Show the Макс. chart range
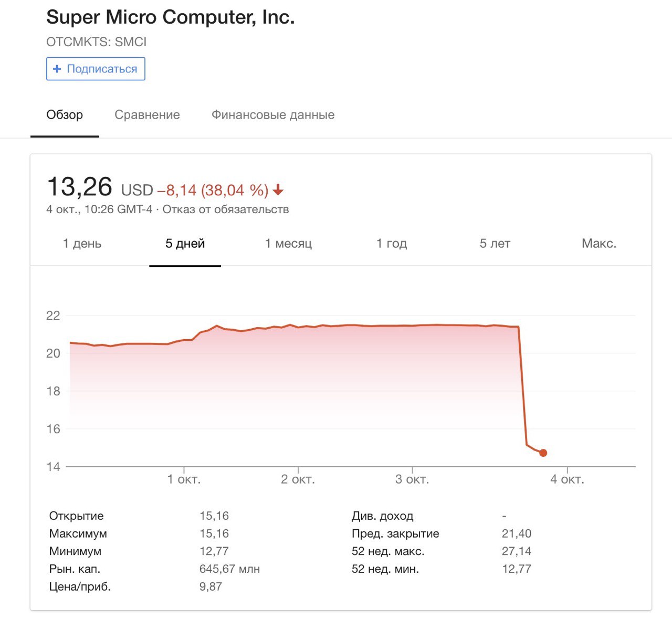Screen dimensions: 672x618 599,244
